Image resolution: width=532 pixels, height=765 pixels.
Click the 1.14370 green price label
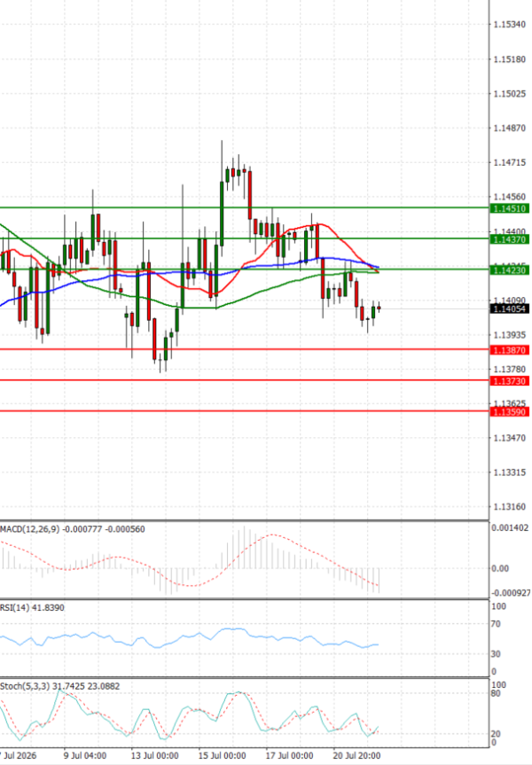(x=510, y=239)
